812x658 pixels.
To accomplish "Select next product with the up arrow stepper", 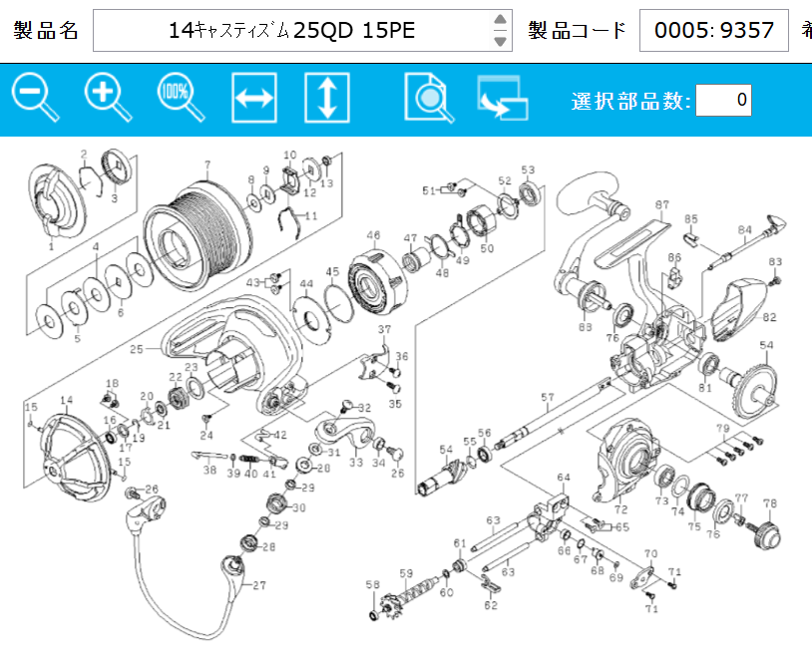I will (500, 20).
